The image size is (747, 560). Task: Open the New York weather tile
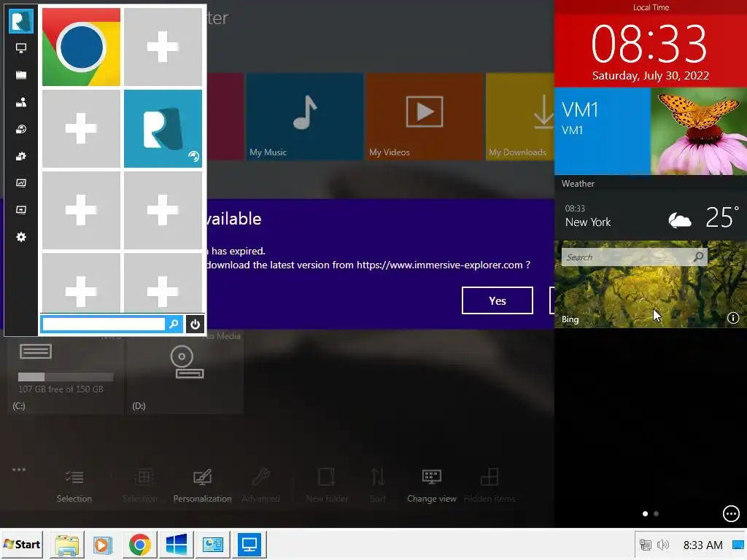(650, 217)
